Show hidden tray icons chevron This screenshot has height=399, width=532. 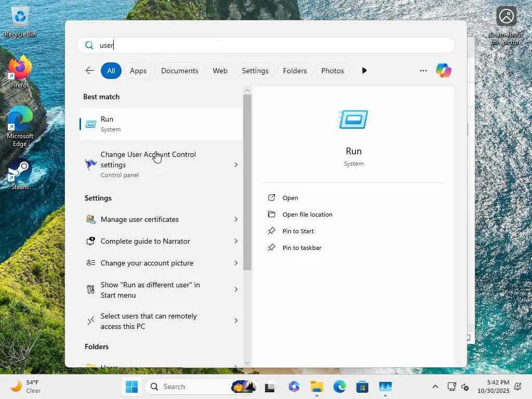coord(435,387)
